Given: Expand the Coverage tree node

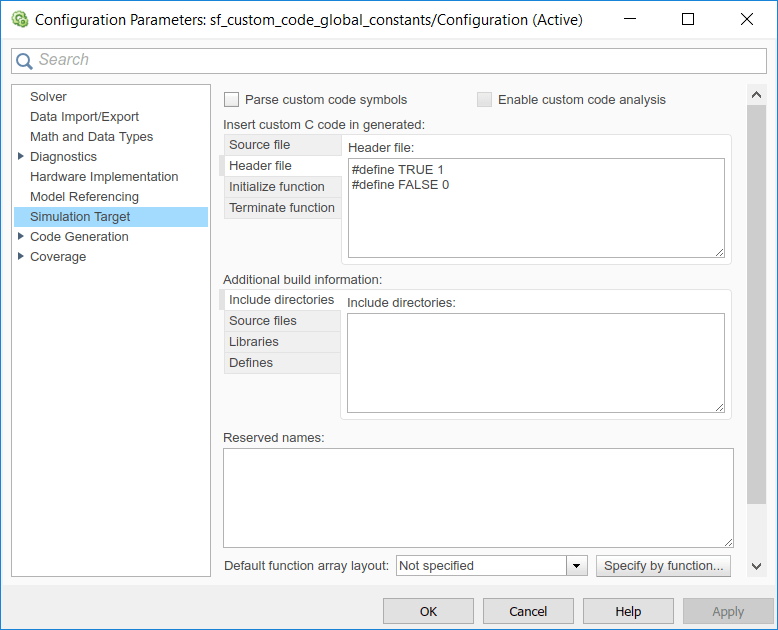Looking at the screenshot, I should coord(20,256).
